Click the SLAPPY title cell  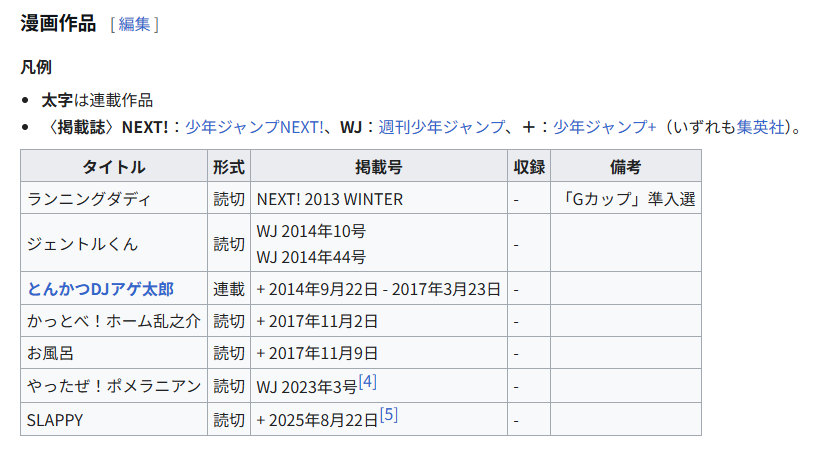(x=56, y=420)
